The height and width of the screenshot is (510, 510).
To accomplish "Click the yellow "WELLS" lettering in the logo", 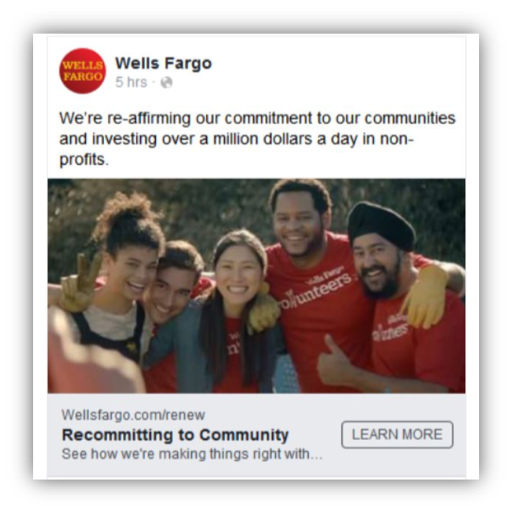I will click(83, 65).
